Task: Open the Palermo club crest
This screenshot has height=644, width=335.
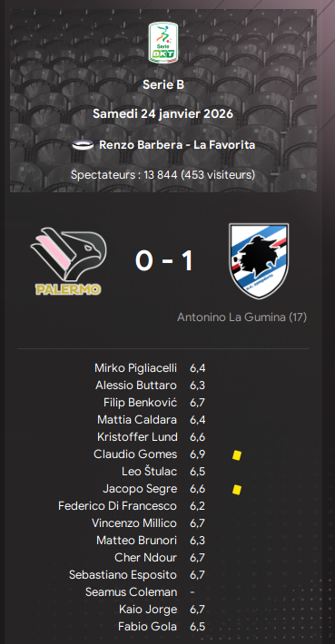Action: pos(68,261)
